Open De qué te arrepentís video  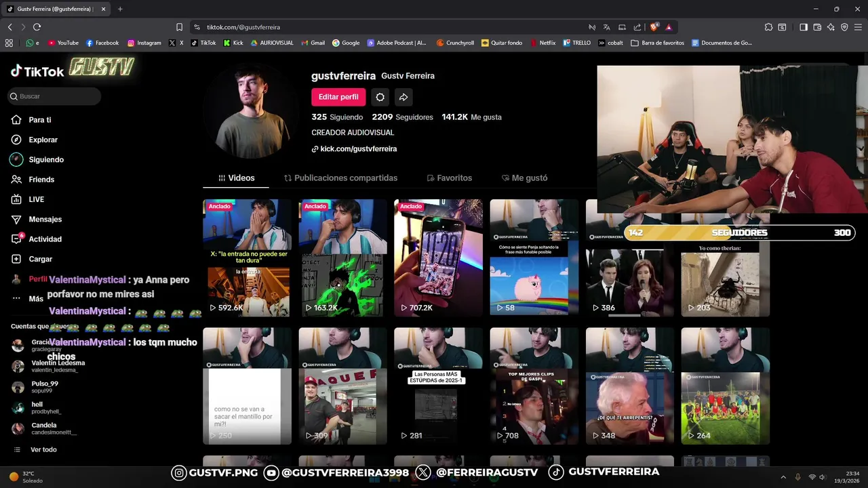click(629, 386)
